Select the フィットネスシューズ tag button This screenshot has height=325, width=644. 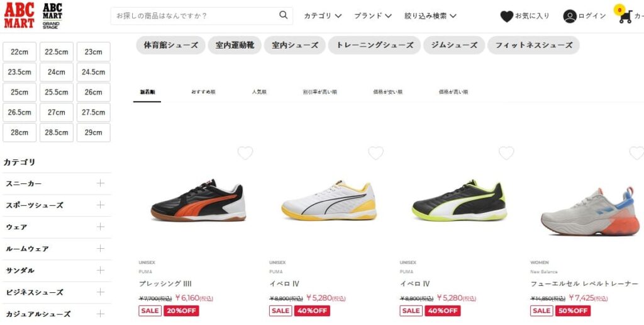click(x=533, y=45)
